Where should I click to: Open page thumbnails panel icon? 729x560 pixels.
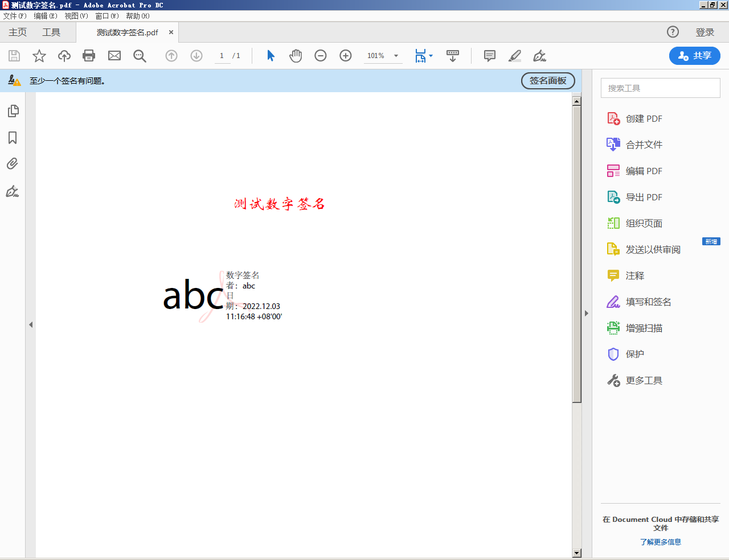13,111
